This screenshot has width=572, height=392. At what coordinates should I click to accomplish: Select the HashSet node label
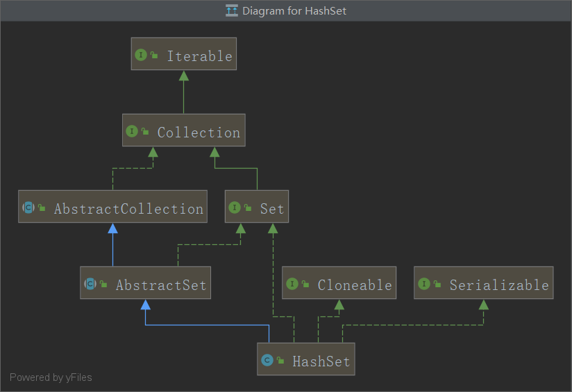[321, 361]
